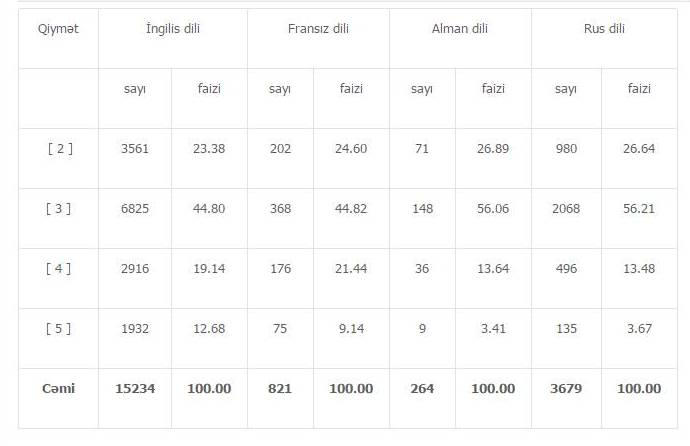The width and height of the screenshot is (690, 446).
Task: Select the [ 3 ] grade row label
Action: click(x=59, y=209)
